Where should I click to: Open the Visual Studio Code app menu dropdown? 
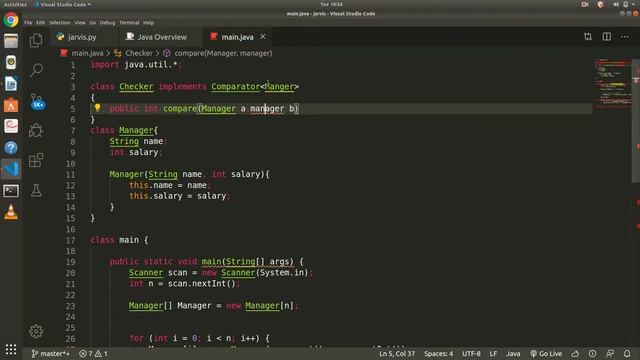(x=62, y=4)
